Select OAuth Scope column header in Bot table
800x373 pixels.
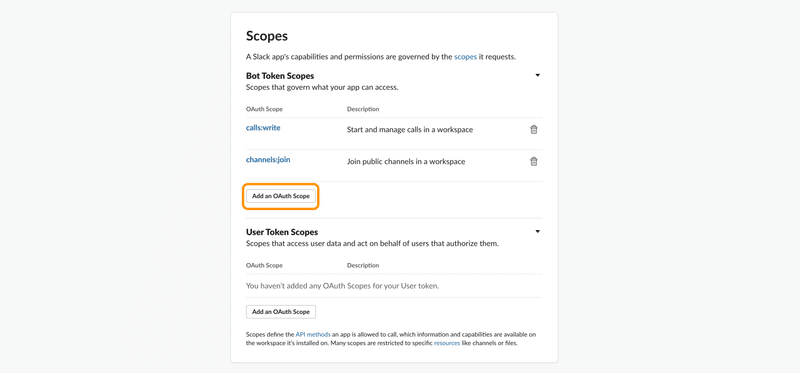[x=264, y=109]
